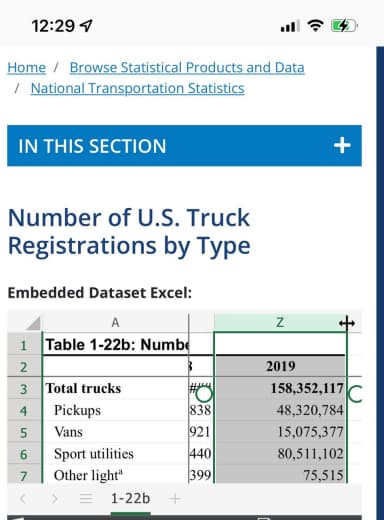The image size is (384, 520).
Task: Expand the IN THIS SECTION plus icon
Action: (x=342, y=146)
